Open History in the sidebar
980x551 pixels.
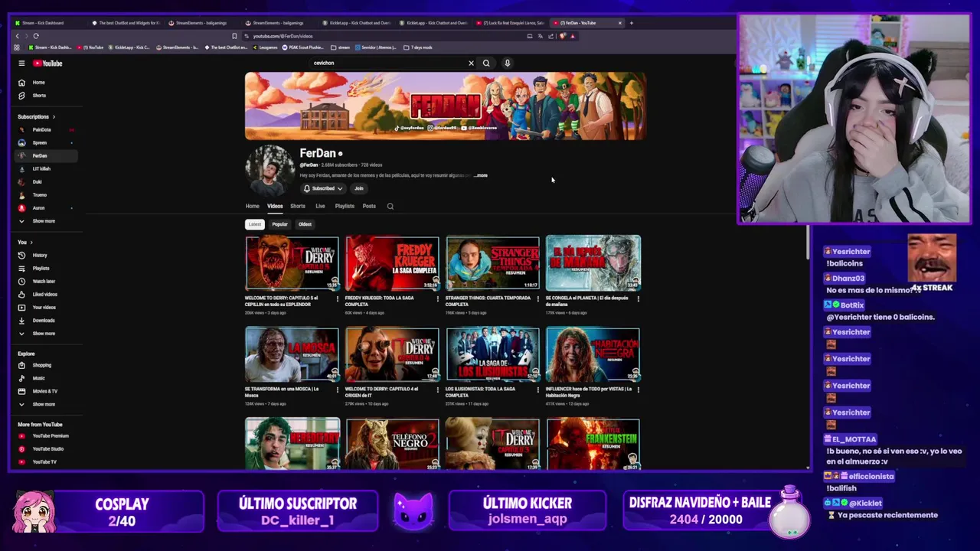(x=46, y=256)
